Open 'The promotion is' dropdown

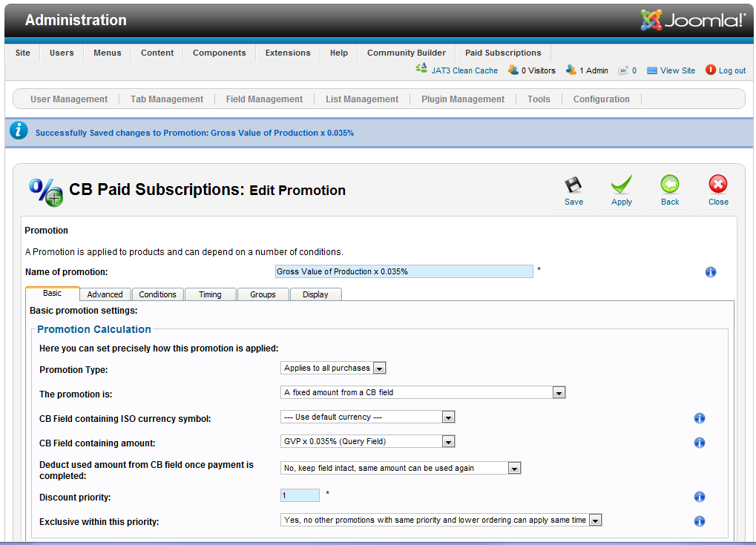pyautogui.click(x=423, y=392)
